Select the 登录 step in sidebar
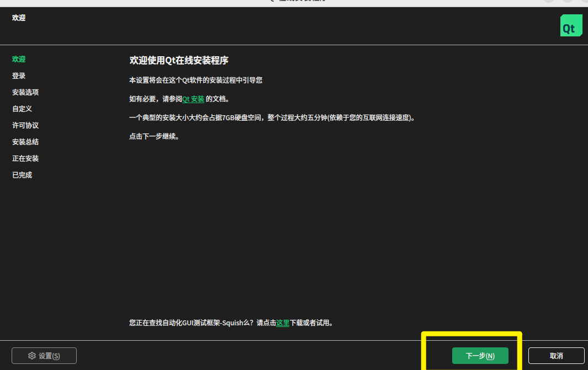The image size is (588, 370). click(19, 76)
